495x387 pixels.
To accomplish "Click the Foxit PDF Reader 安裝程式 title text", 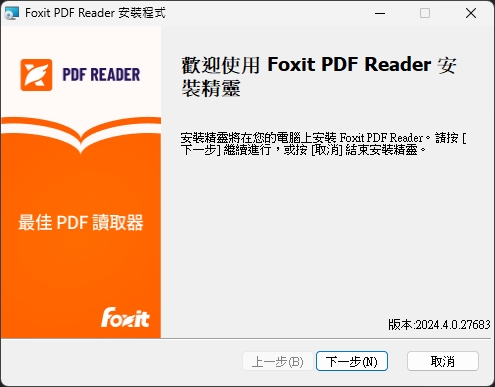I will [95, 13].
